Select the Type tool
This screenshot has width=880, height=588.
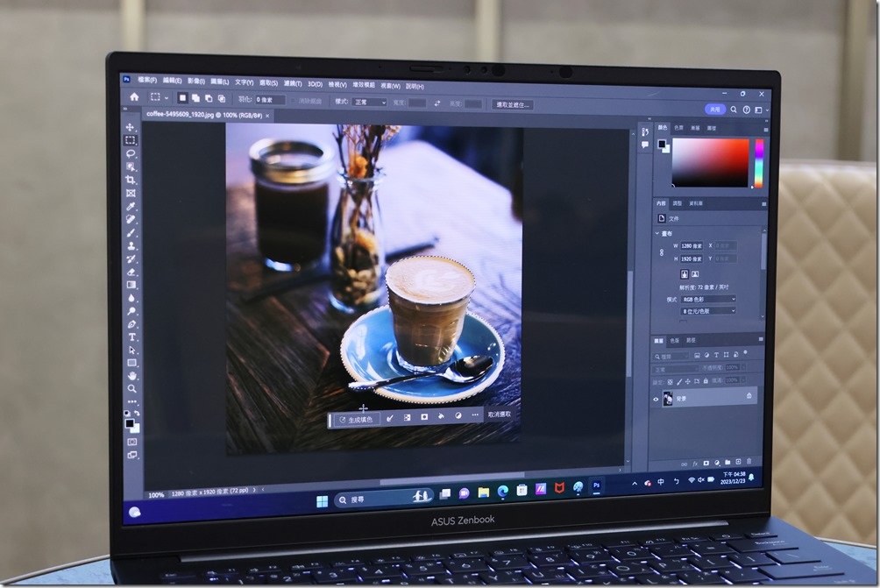(x=131, y=337)
